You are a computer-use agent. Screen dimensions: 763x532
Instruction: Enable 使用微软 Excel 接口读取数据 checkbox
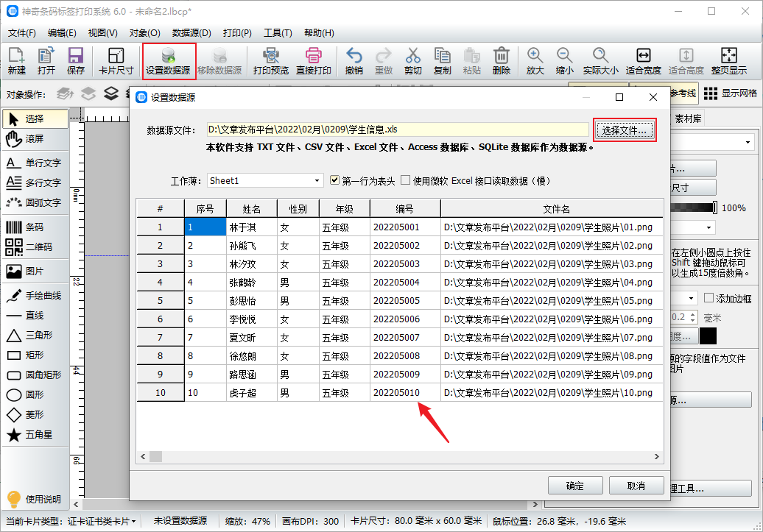pyautogui.click(x=406, y=180)
